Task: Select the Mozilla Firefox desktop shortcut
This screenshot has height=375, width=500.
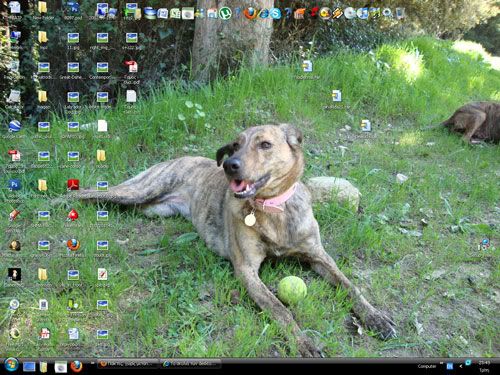Action: click(x=73, y=248)
